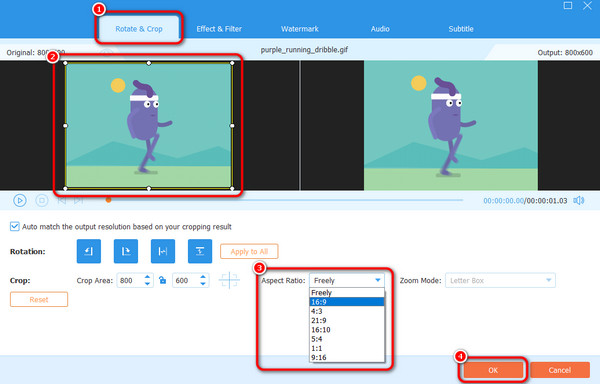Select the 9:16 aspect ratio option
The image size is (600, 384).
[347, 358]
